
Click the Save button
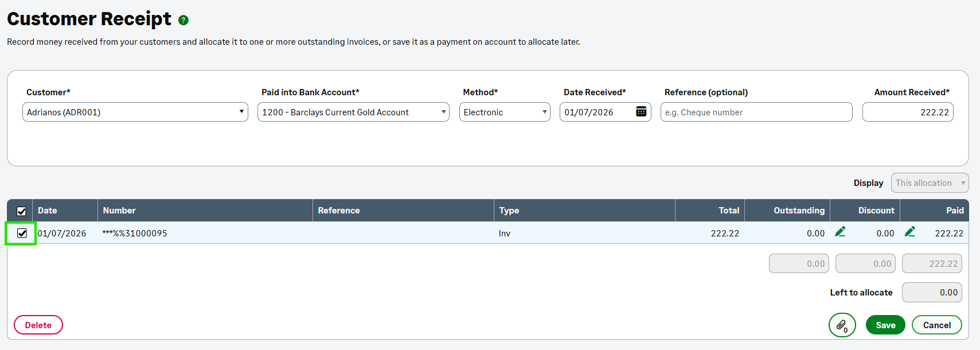coord(885,325)
